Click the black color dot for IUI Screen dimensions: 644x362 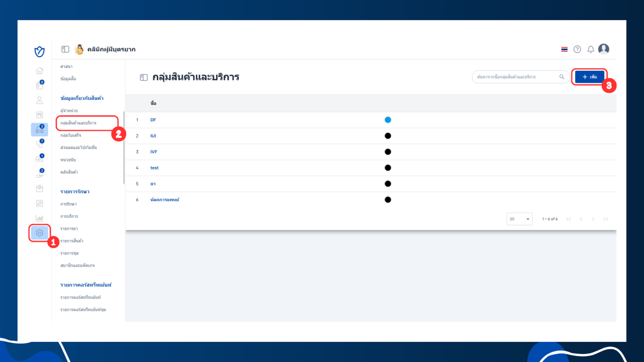tap(388, 136)
